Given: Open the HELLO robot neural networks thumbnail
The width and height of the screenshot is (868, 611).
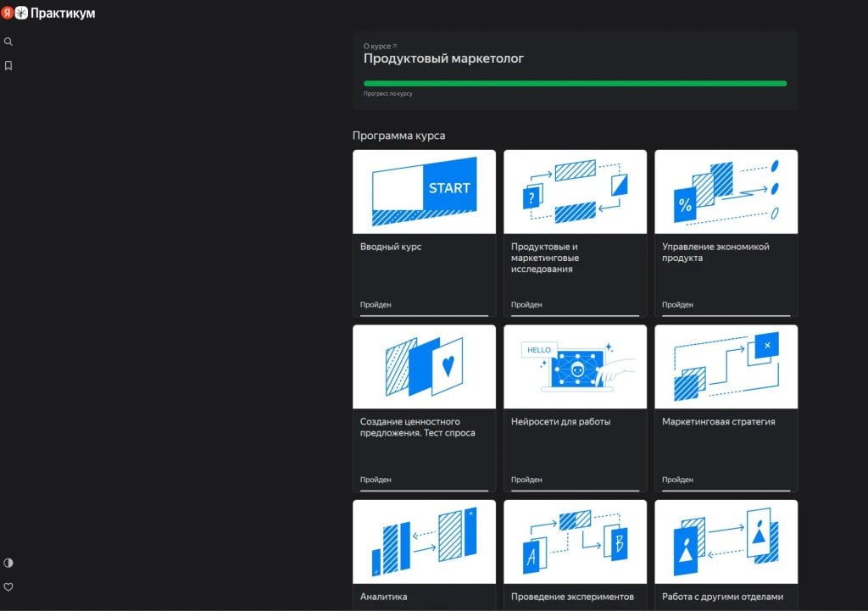Looking at the screenshot, I should pyautogui.click(x=576, y=366).
